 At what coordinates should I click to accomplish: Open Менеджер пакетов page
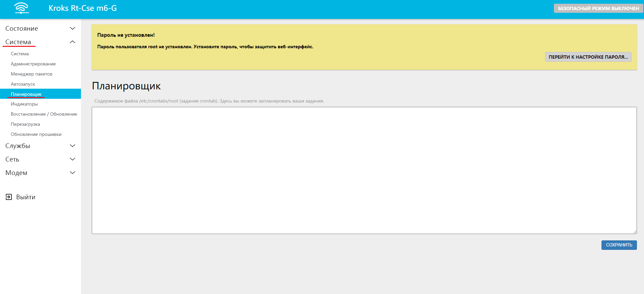coord(31,74)
